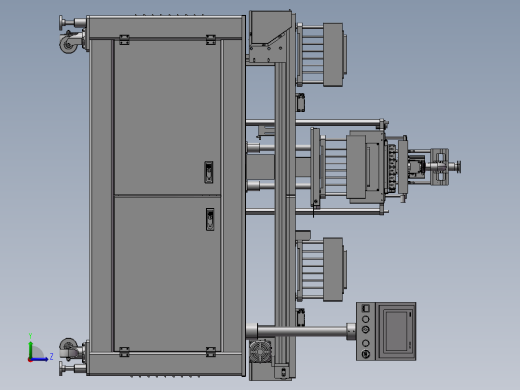Pick the leveling foot above the top caster
The width and height of the screenshot is (520, 390).
(x=73, y=23)
